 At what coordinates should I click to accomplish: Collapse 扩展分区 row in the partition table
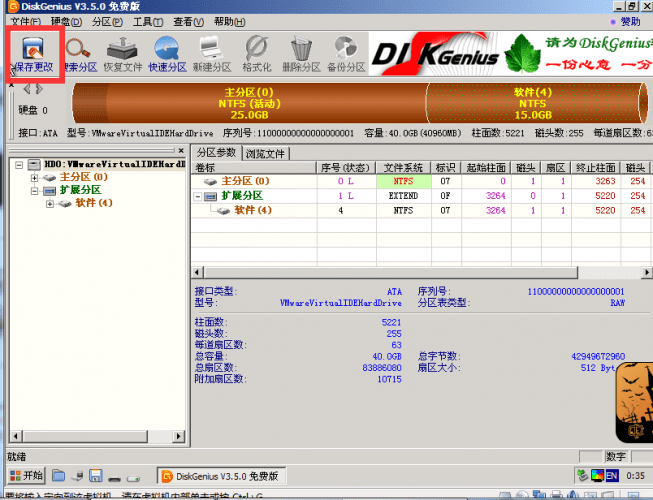(x=198, y=196)
